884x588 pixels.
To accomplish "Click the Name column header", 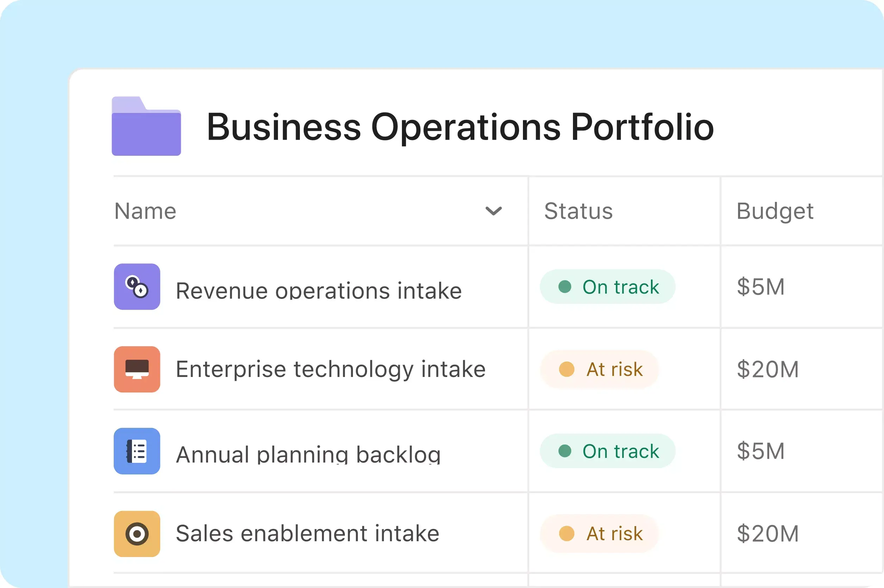I will (x=146, y=211).
